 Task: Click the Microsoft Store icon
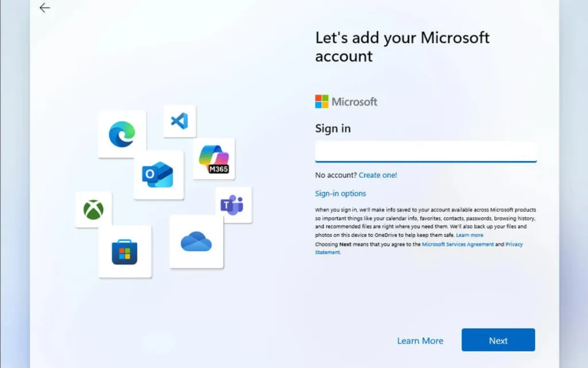125,251
